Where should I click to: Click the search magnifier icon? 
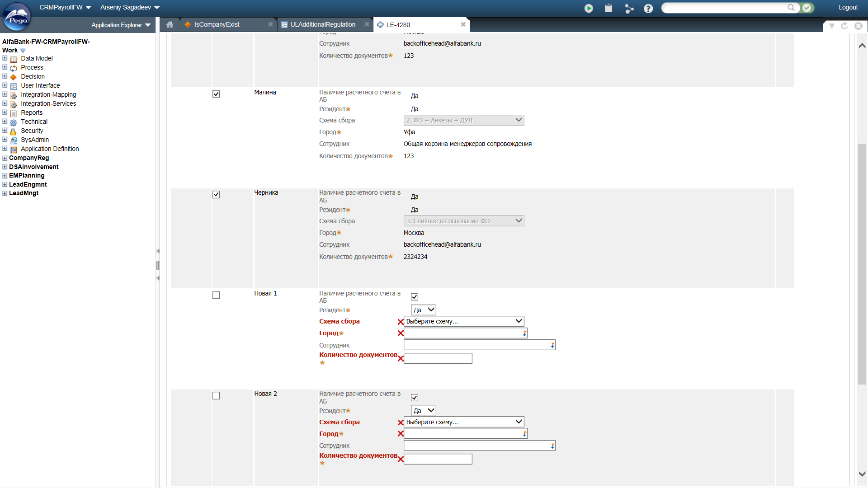(791, 8)
